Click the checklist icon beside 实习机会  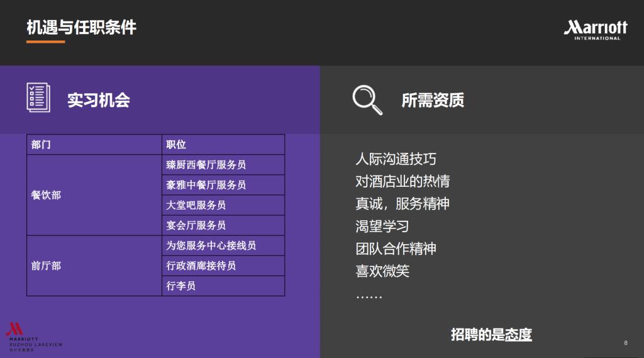[38, 98]
